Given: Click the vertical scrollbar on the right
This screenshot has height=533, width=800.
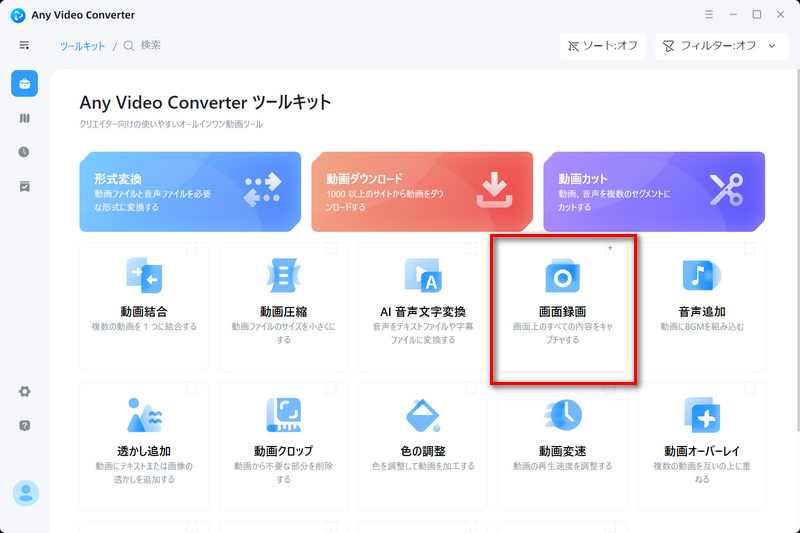Looking at the screenshot, I should [797, 250].
